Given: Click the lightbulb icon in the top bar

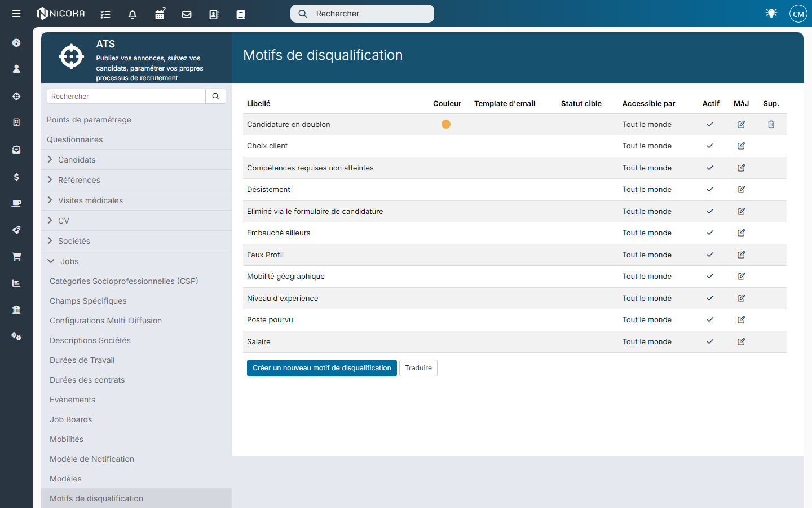Looking at the screenshot, I should tap(771, 13).
